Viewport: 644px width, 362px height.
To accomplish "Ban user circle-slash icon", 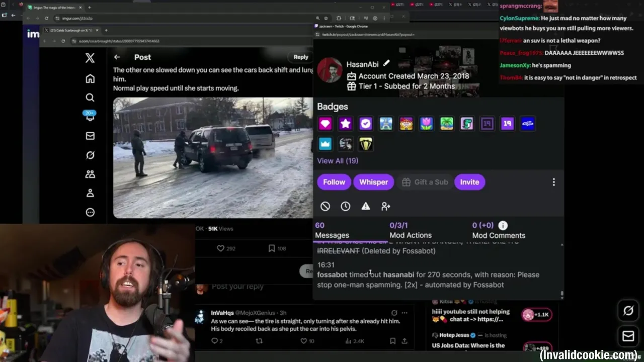I will (325, 206).
